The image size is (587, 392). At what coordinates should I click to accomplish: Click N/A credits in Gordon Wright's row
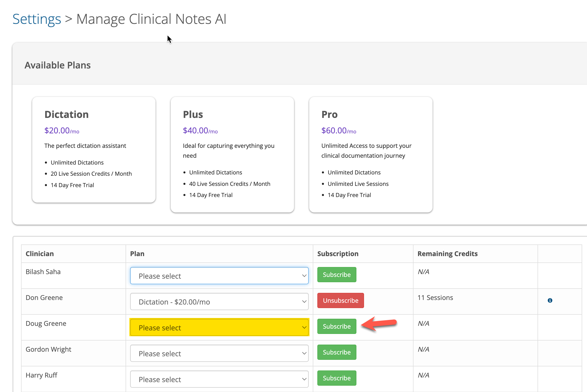click(x=424, y=349)
